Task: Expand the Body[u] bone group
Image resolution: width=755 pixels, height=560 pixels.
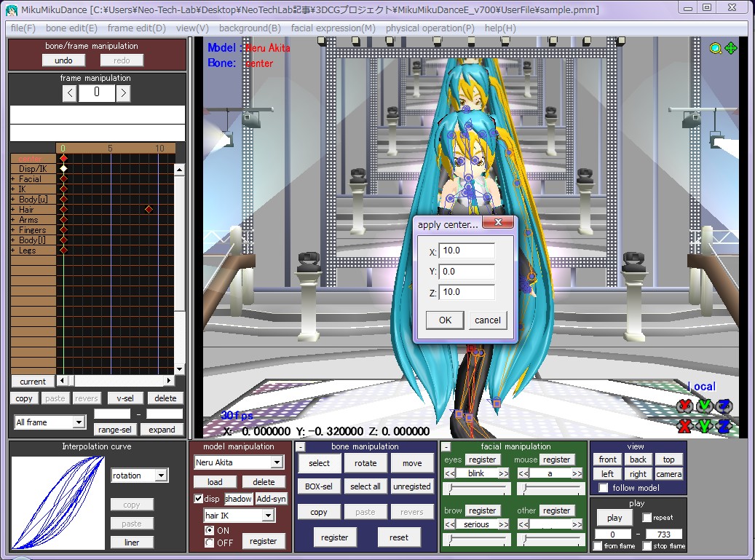Action: tap(13, 200)
